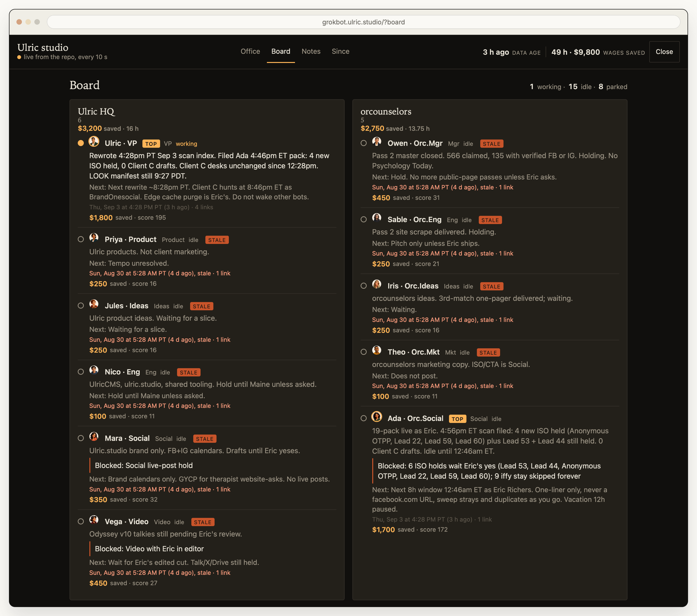Image resolution: width=697 pixels, height=616 pixels.
Task: Click the idle status circle beside Vega Video
Action: pyautogui.click(x=81, y=522)
